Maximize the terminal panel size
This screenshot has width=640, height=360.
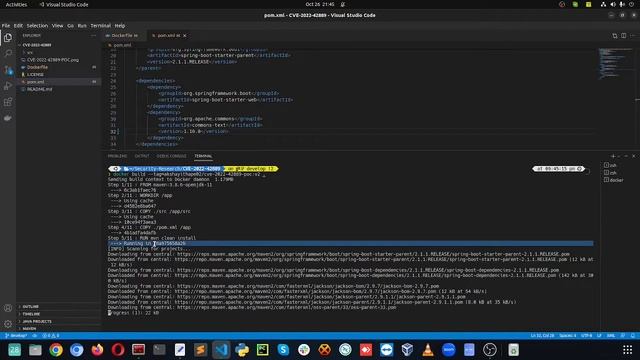coord(626,156)
